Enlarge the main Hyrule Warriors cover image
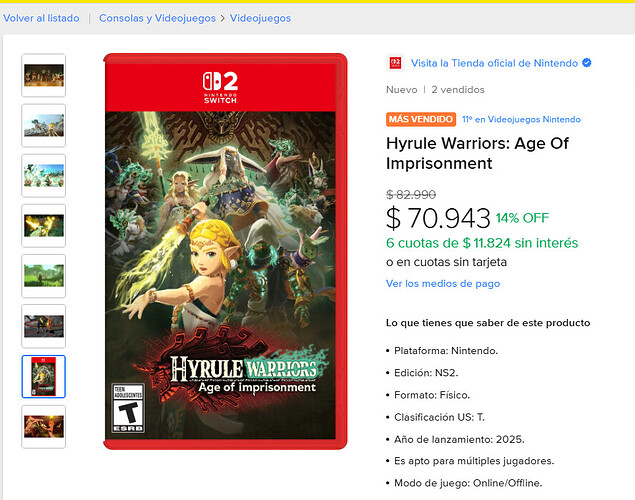This screenshot has width=635, height=500. 225,251
